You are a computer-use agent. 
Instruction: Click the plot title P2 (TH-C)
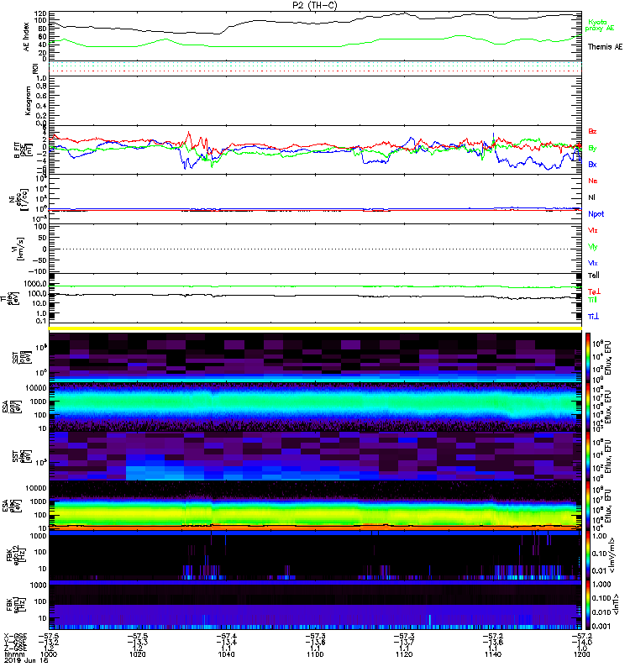click(315, 5)
